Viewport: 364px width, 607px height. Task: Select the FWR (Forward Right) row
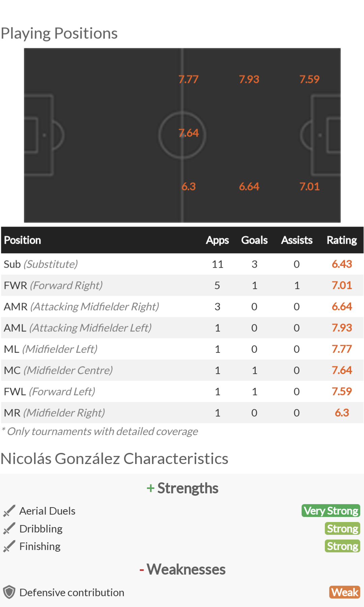[x=182, y=285]
